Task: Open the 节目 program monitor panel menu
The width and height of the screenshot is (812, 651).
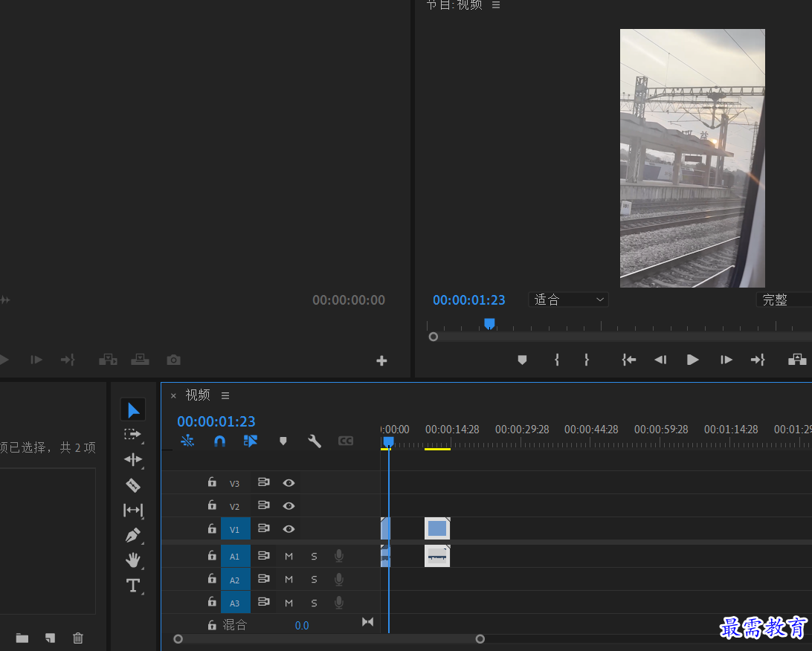Action: pos(496,4)
